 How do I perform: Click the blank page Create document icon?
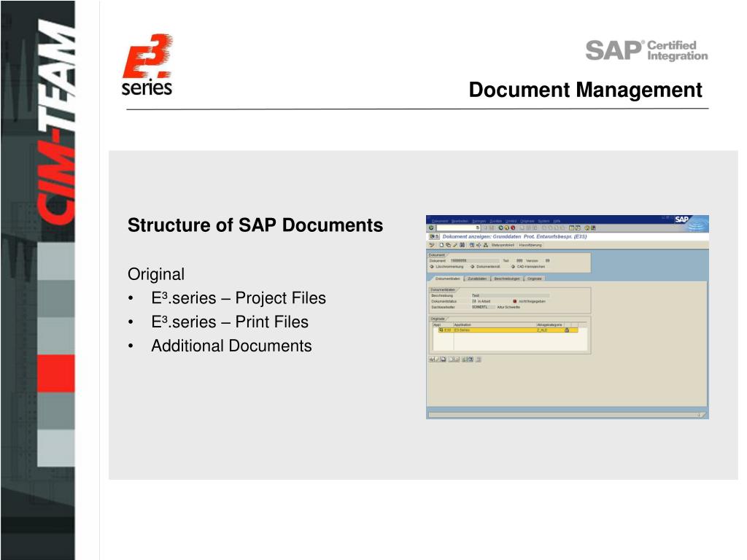tap(441, 245)
